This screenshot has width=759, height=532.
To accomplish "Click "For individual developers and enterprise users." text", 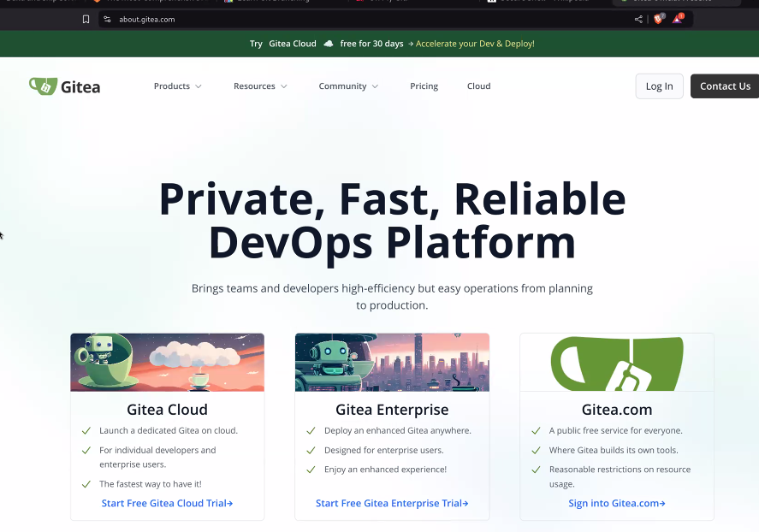I will tap(157, 457).
